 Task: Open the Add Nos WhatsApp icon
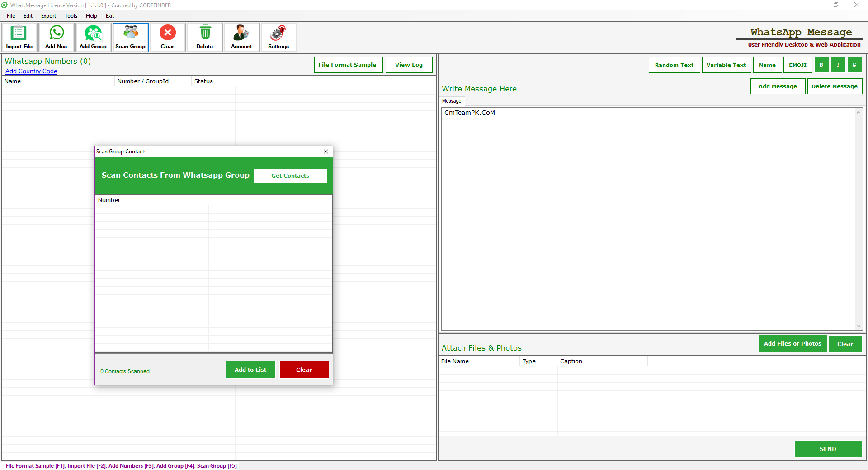57,38
